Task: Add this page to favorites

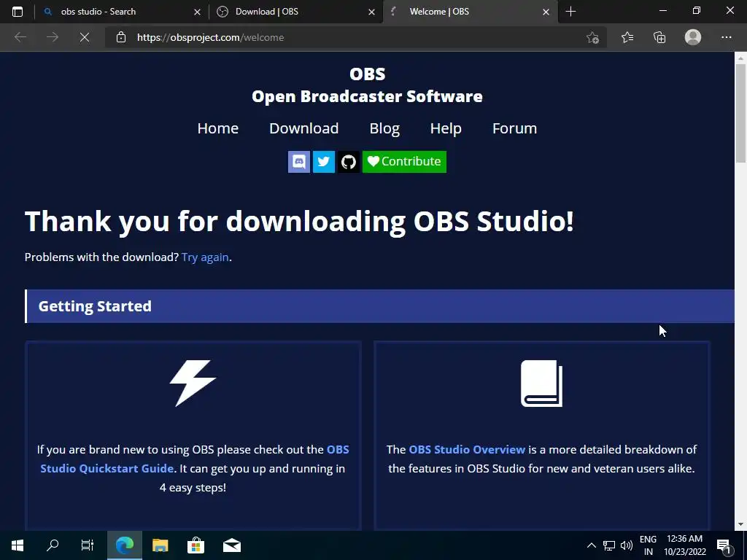Action: click(592, 37)
